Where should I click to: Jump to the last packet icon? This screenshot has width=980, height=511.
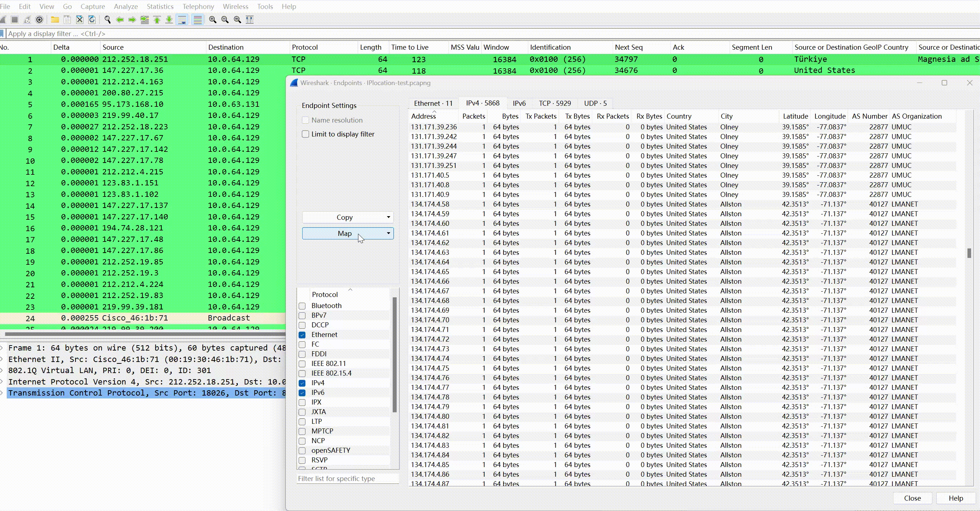(169, 20)
